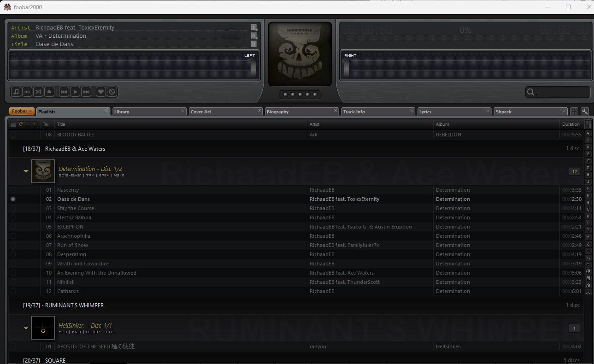Click the eject/open file icon

pos(49,92)
